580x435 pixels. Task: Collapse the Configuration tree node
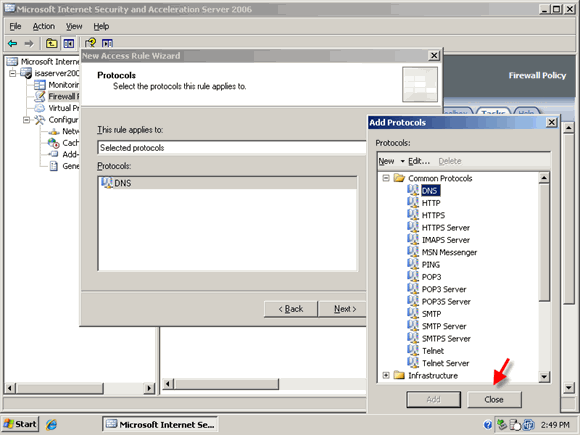26,120
